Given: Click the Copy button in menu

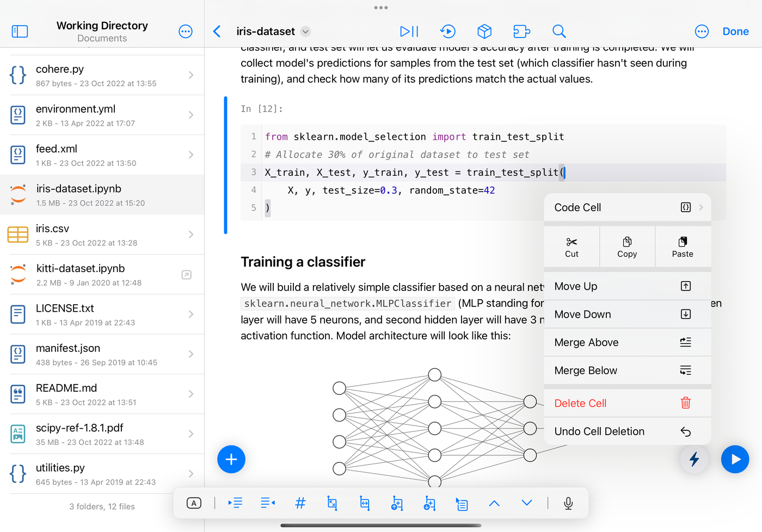Looking at the screenshot, I should (x=627, y=247).
